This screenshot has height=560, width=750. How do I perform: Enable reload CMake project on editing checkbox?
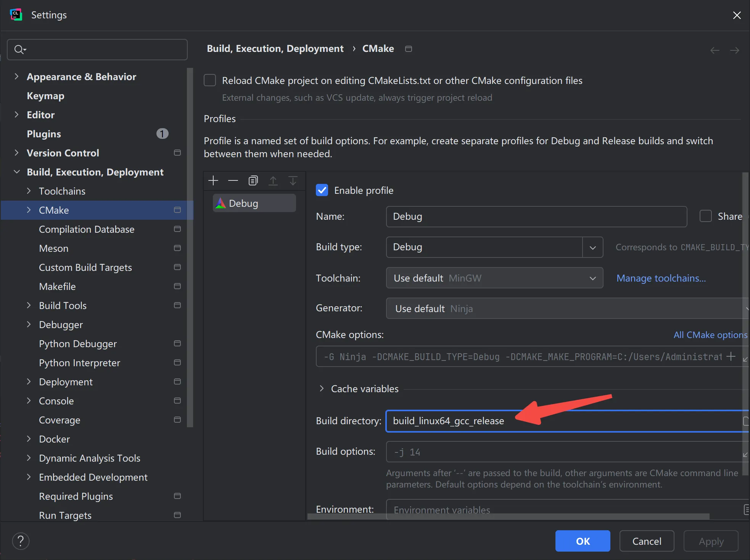click(210, 80)
